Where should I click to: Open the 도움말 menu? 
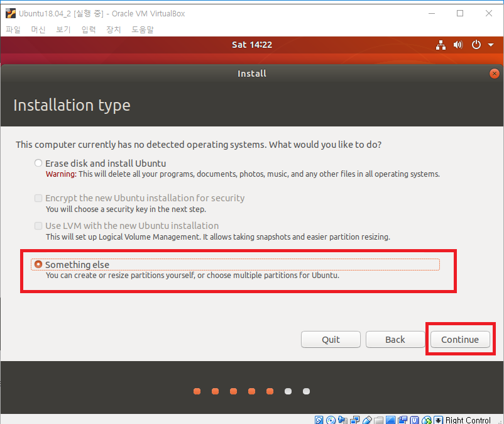pos(143,30)
